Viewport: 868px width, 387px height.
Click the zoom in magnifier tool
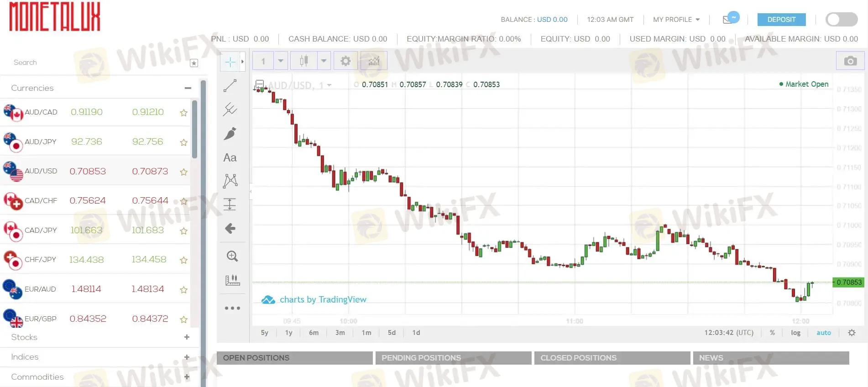tap(232, 256)
